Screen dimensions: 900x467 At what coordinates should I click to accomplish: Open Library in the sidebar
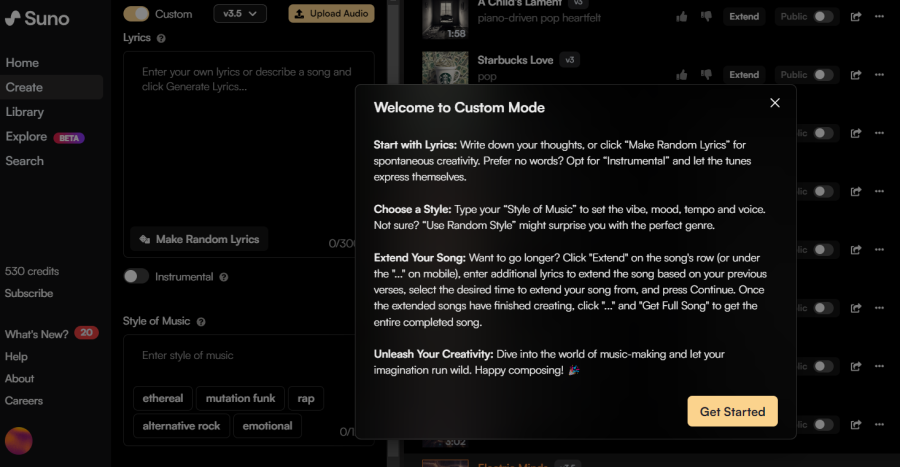tap(25, 112)
